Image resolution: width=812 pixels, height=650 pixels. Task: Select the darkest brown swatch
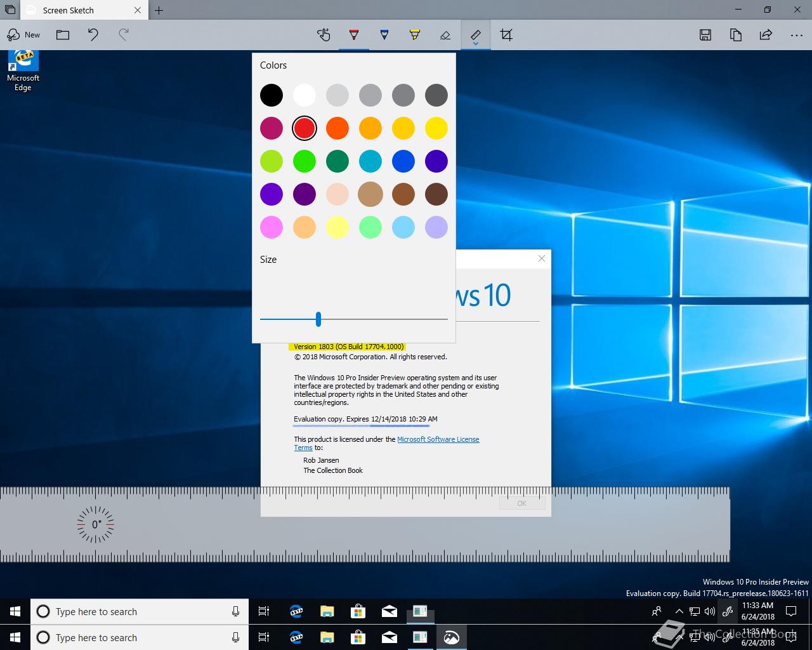coord(436,194)
